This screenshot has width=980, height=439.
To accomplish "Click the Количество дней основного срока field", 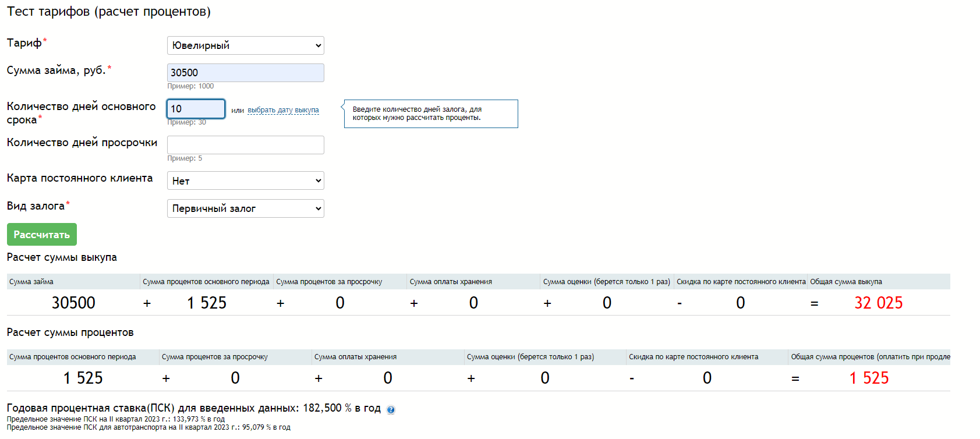I will [196, 109].
